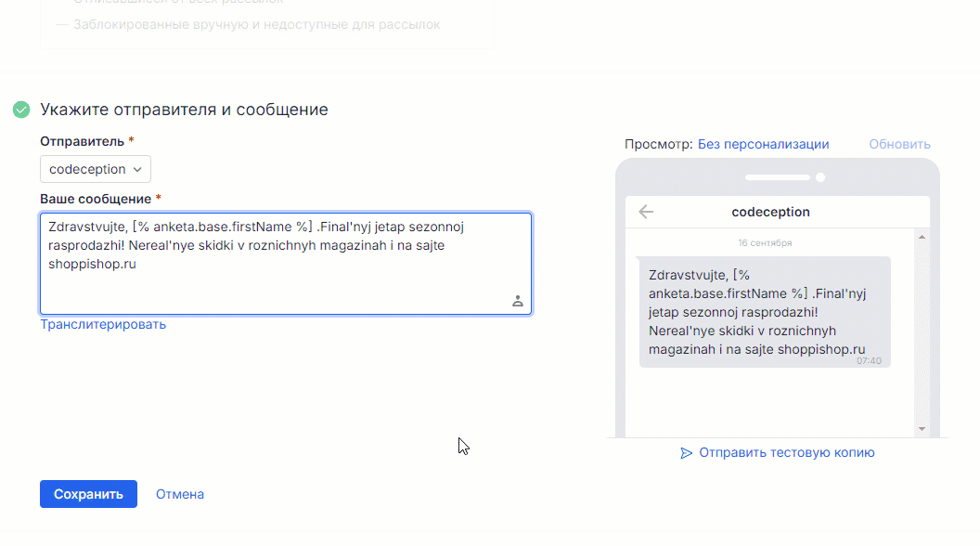980x546 pixels.
Task: Open Отправить тестовую копию
Action: point(786,452)
